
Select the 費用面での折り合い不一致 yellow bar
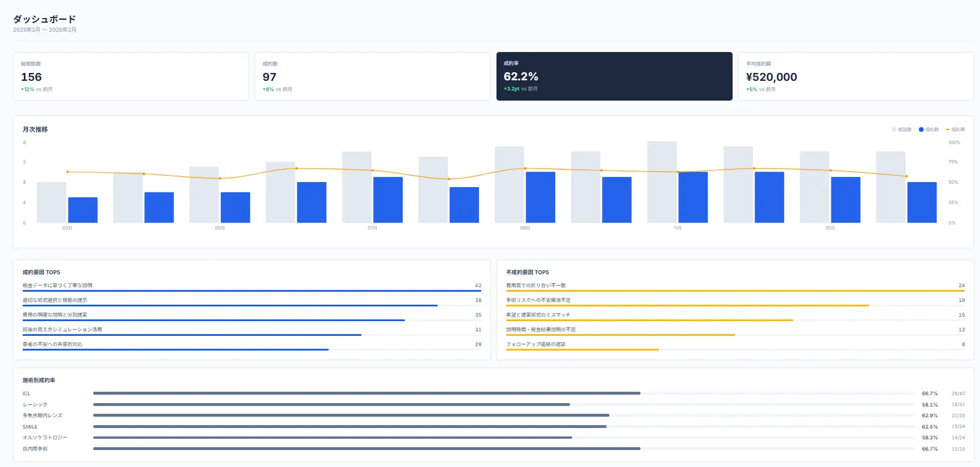735,290
